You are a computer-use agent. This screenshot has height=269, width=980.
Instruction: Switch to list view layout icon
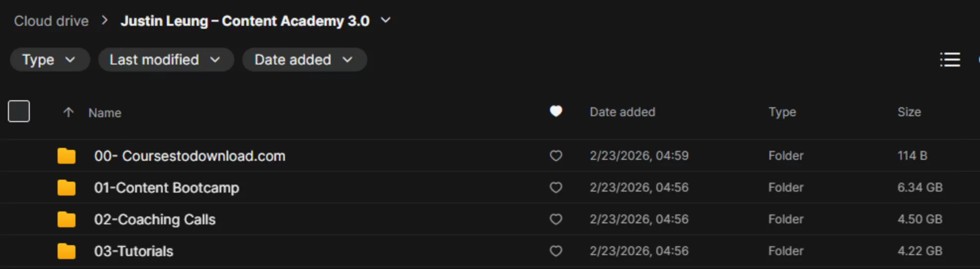tap(950, 60)
